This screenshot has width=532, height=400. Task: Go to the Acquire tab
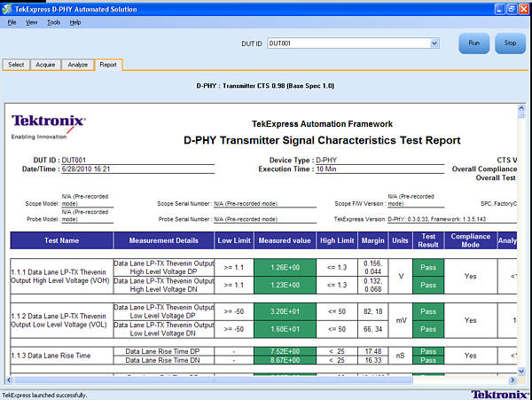[x=45, y=65]
